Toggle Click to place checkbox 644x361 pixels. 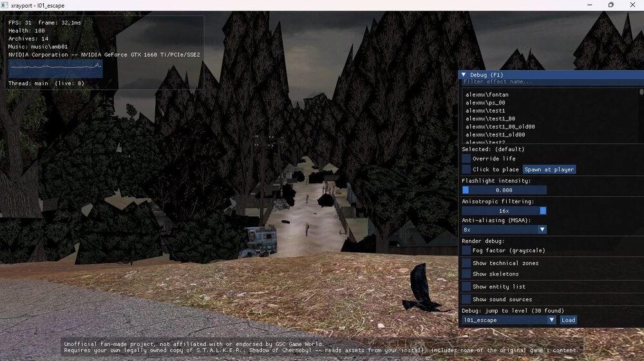coord(466,169)
